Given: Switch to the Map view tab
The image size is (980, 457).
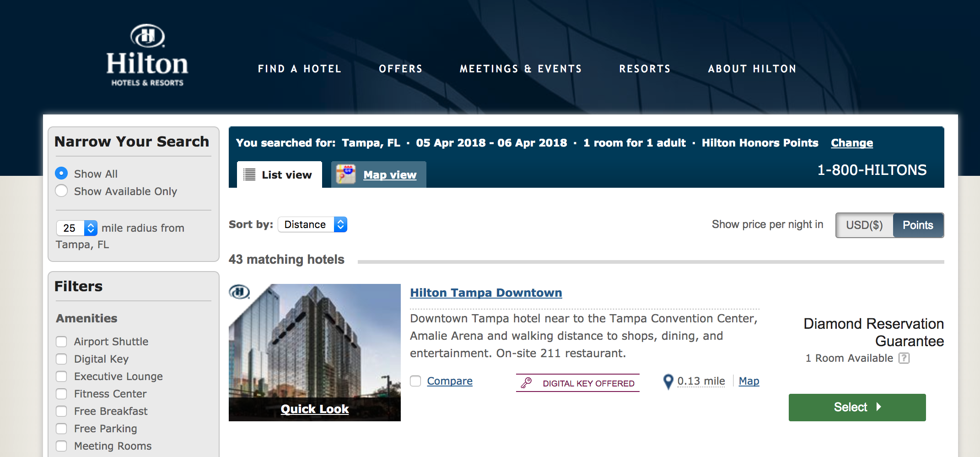Looking at the screenshot, I should tap(379, 174).
